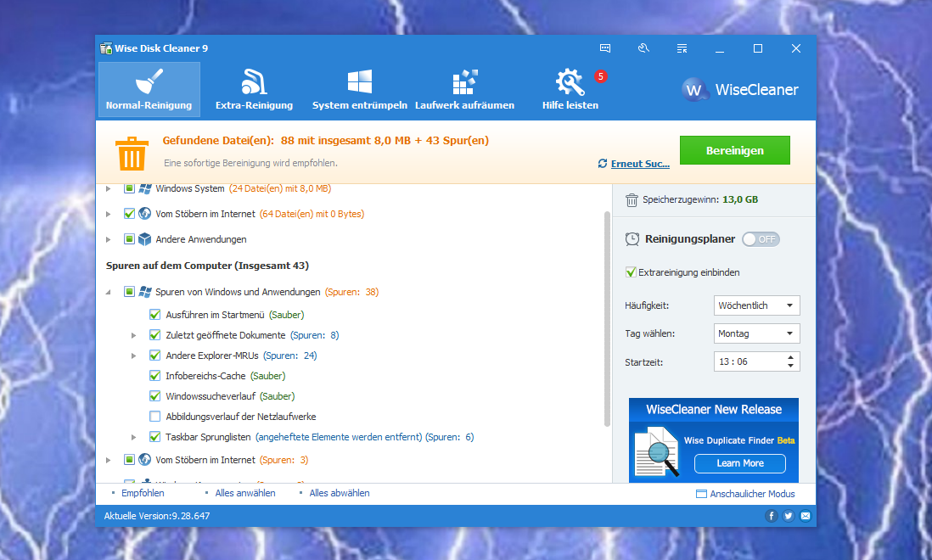Click the Erneut Suc... link
932x560 pixels.
(640, 164)
